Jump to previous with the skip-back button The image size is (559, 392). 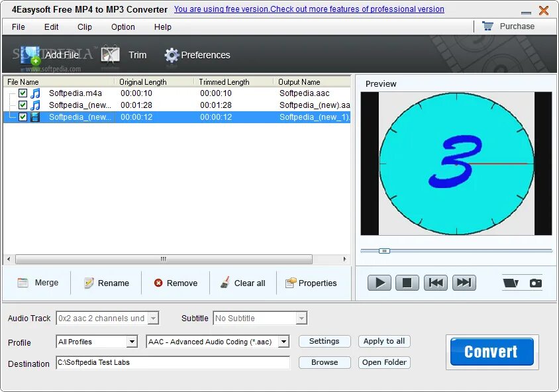[436, 283]
